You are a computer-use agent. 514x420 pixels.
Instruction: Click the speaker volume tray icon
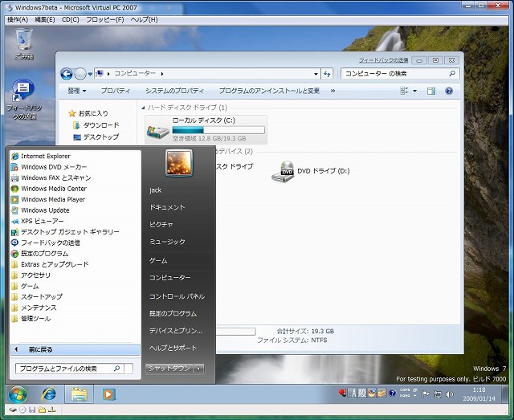click(x=450, y=394)
